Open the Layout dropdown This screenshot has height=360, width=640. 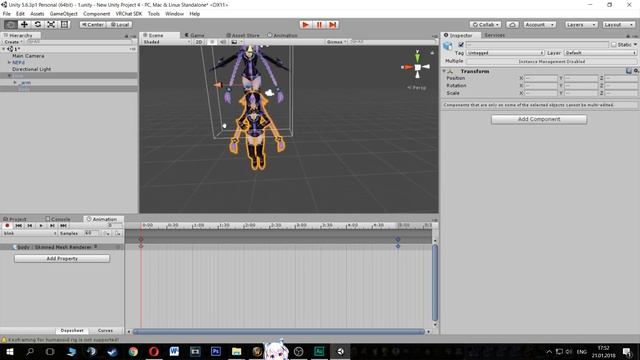click(619, 24)
